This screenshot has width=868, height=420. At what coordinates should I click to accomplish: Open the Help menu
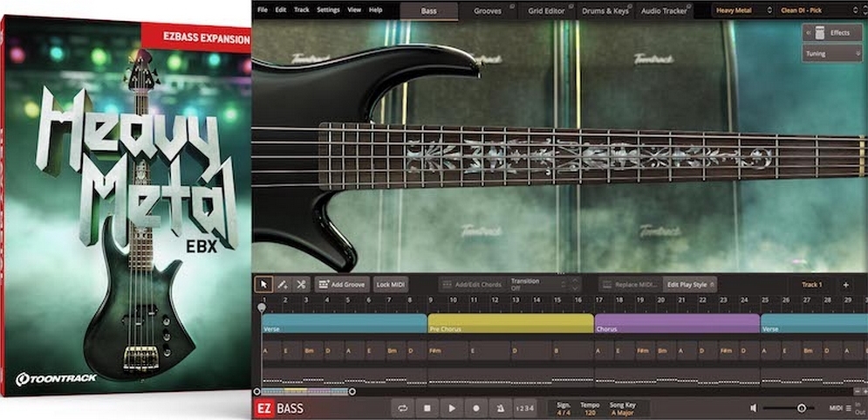click(x=375, y=10)
